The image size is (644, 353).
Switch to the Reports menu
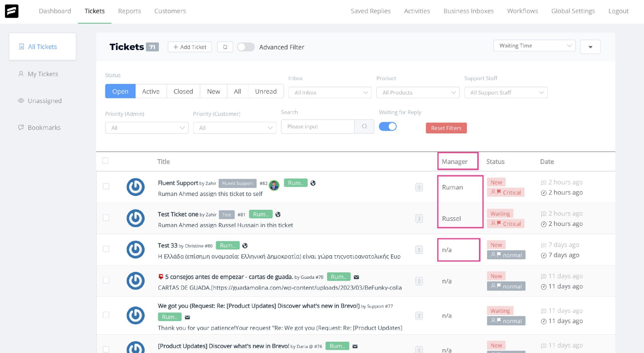tap(129, 11)
